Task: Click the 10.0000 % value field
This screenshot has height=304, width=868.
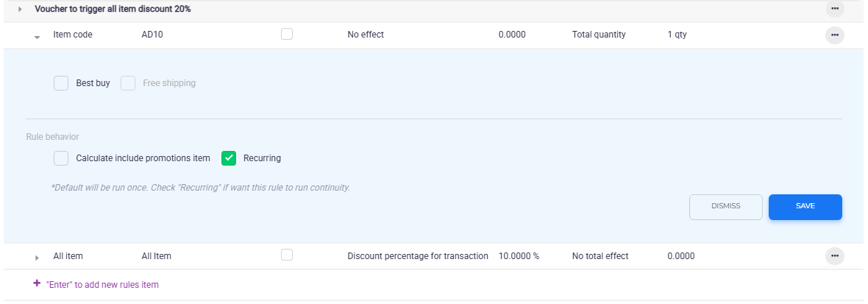Action: click(519, 256)
